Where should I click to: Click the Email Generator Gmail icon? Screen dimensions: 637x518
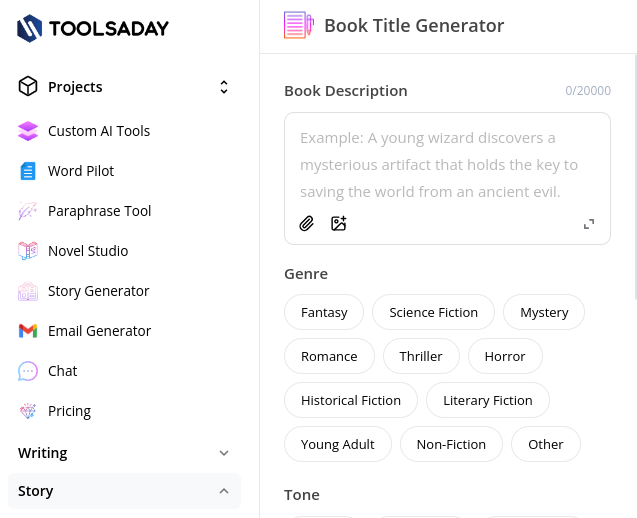pos(28,331)
